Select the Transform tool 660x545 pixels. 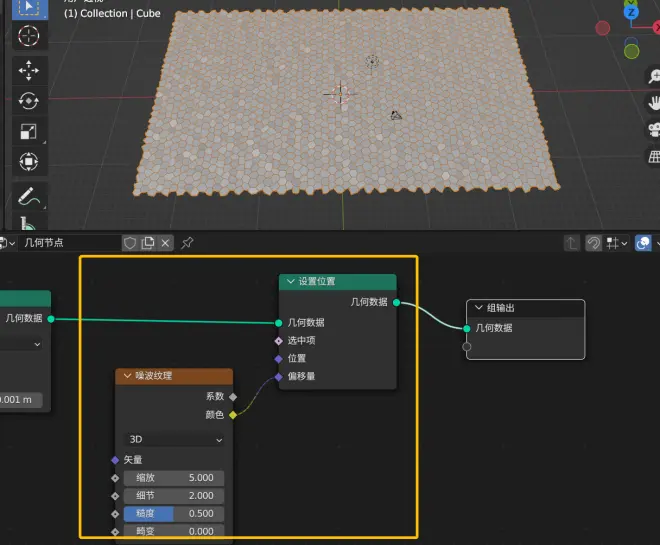[29, 162]
